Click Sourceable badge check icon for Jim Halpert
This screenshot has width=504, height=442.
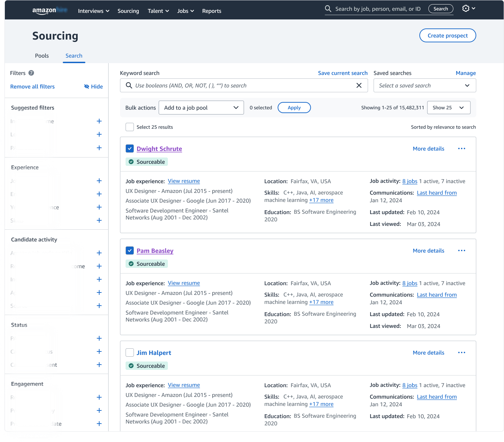[x=131, y=366]
